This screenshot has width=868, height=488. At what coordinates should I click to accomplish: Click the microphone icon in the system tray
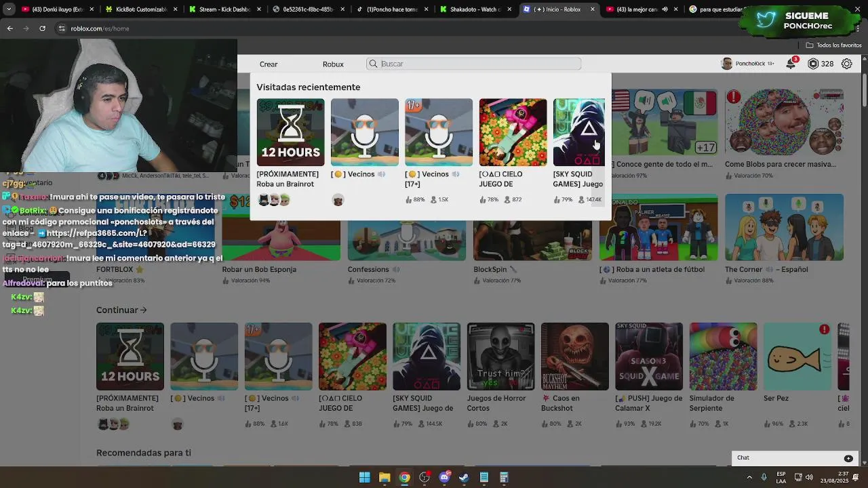click(x=764, y=477)
